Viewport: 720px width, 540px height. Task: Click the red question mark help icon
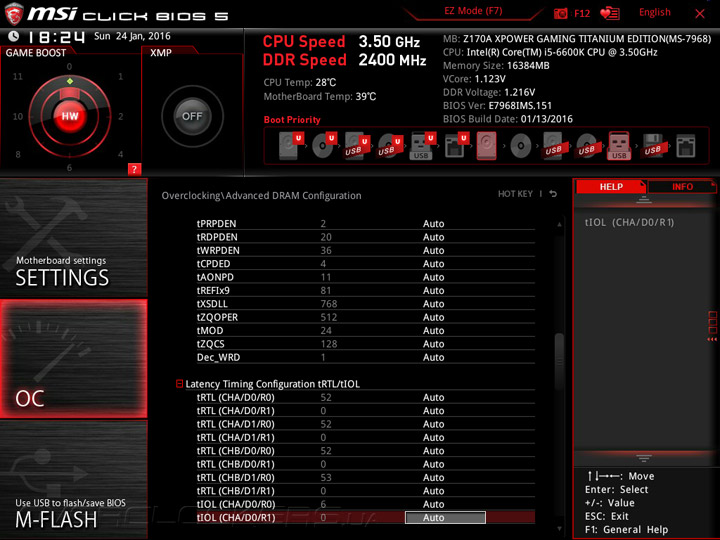[134, 169]
